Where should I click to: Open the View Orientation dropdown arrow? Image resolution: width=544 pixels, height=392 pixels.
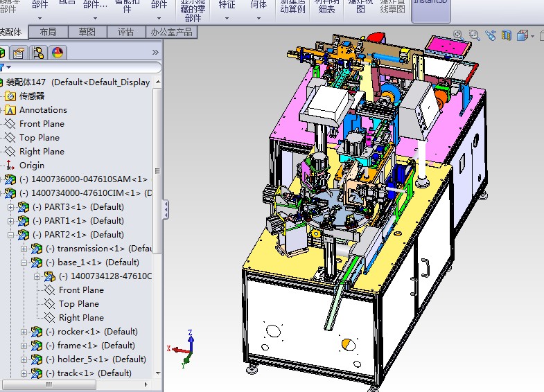coord(532,36)
